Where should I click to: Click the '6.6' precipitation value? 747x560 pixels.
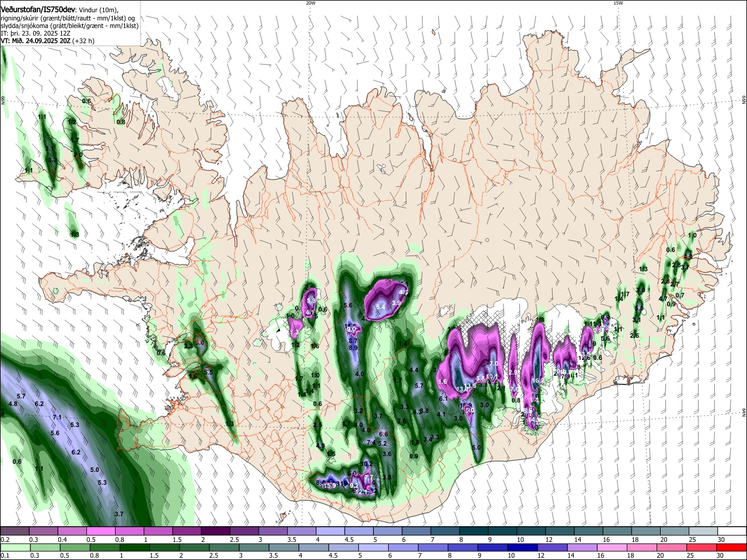point(383,434)
